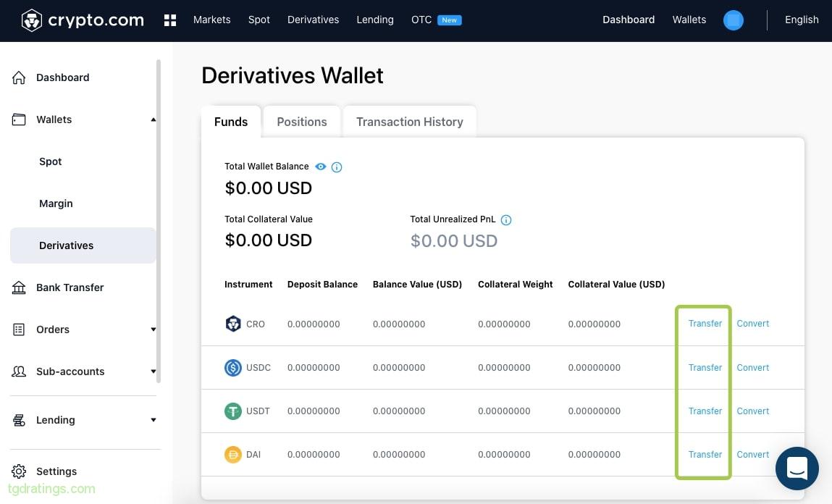832x504 pixels.
Task: Select the Funds tab
Action: pyautogui.click(x=231, y=122)
